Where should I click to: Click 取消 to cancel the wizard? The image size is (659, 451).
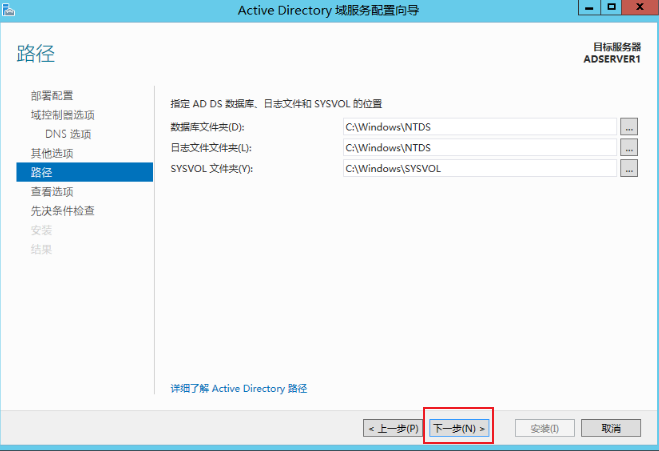point(611,428)
